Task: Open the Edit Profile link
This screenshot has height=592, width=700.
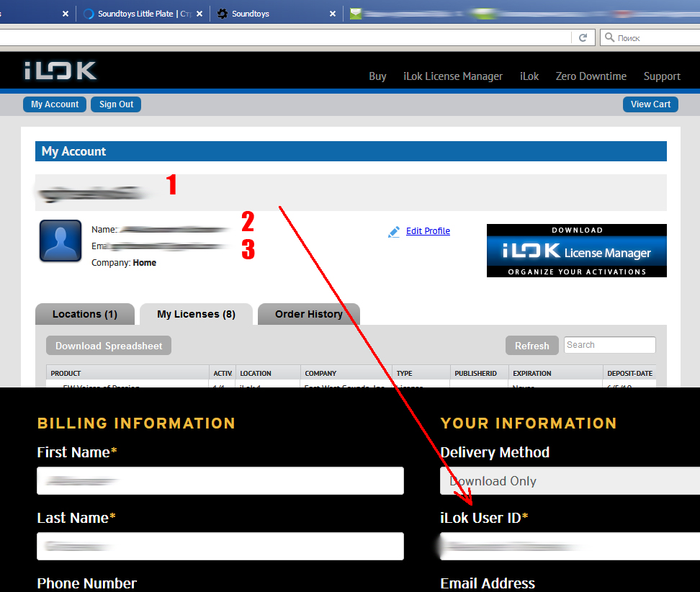Action: coord(428,230)
